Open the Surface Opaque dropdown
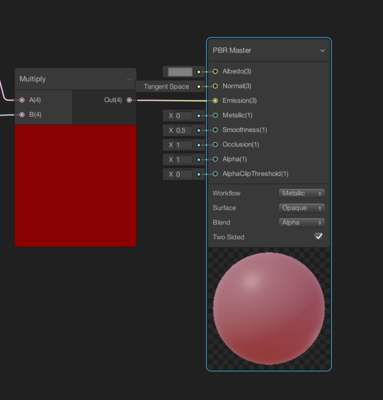Image resolution: width=383 pixels, height=400 pixels. tap(302, 208)
